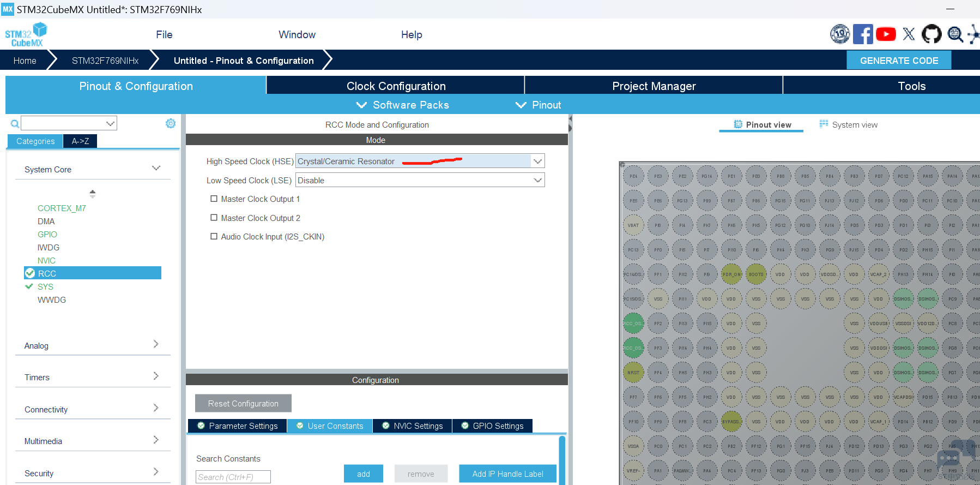Select the VREF- pin
Screen dimensions: 980x485
click(633, 471)
